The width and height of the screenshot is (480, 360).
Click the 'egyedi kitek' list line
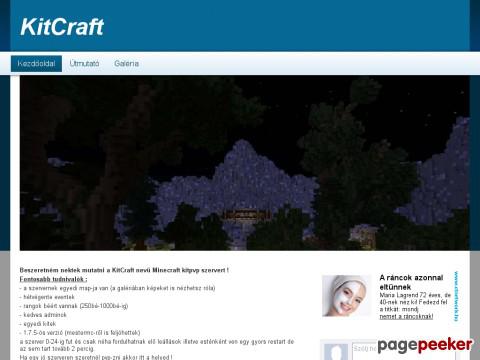(38, 324)
